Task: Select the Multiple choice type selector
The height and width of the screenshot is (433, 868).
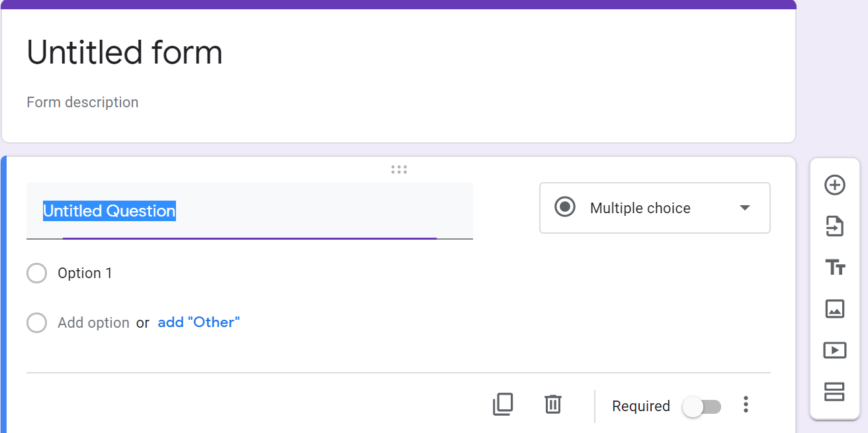Action: (640, 208)
